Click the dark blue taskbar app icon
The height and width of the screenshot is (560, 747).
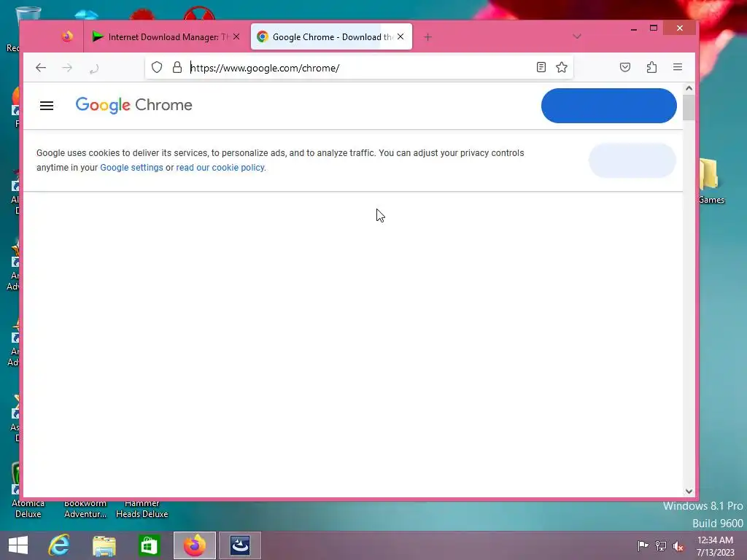coord(239,545)
